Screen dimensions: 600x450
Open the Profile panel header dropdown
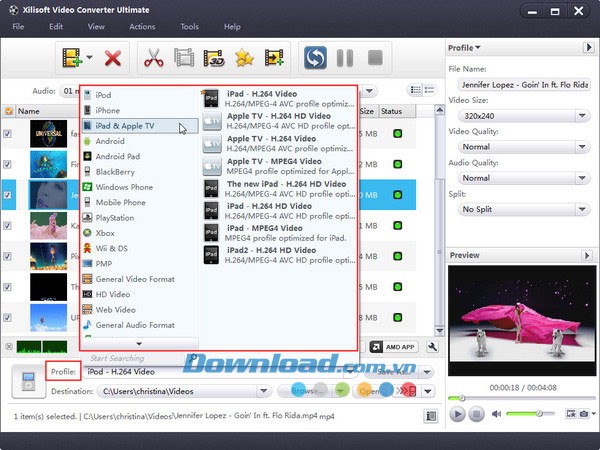tap(464, 48)
